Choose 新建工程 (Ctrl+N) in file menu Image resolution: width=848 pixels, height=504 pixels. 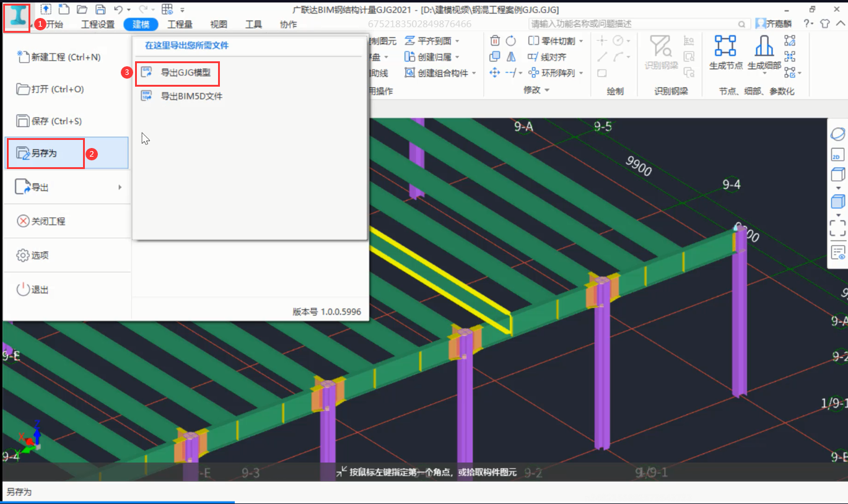(67, 57)
